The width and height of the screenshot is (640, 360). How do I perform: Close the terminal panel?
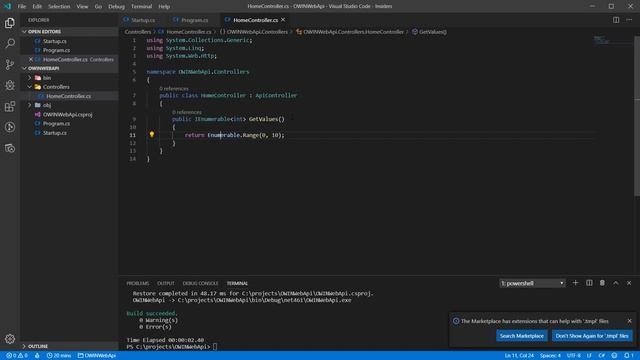point(629,283)
